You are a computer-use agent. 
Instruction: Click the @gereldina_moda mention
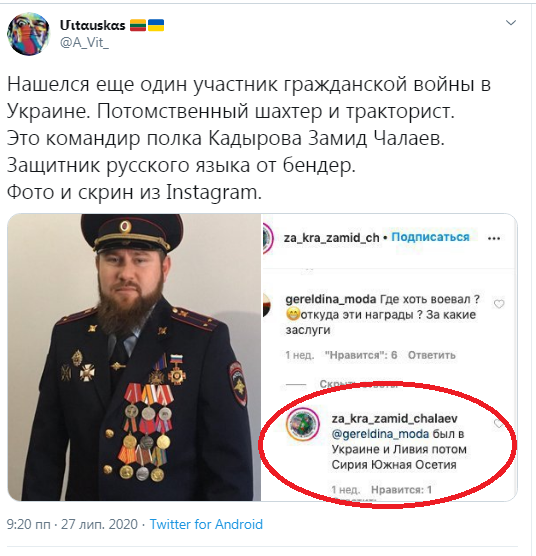pyautogui.click(x=380, y=434)
